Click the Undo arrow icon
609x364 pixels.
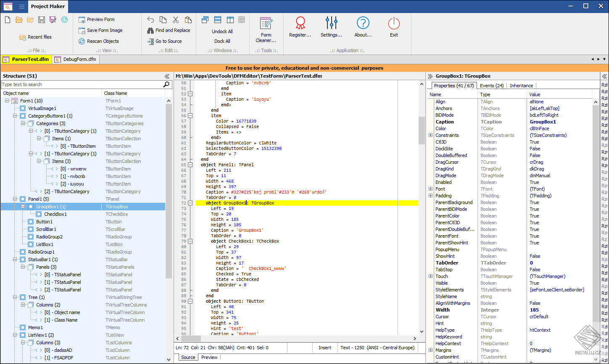tap(150, 20)
